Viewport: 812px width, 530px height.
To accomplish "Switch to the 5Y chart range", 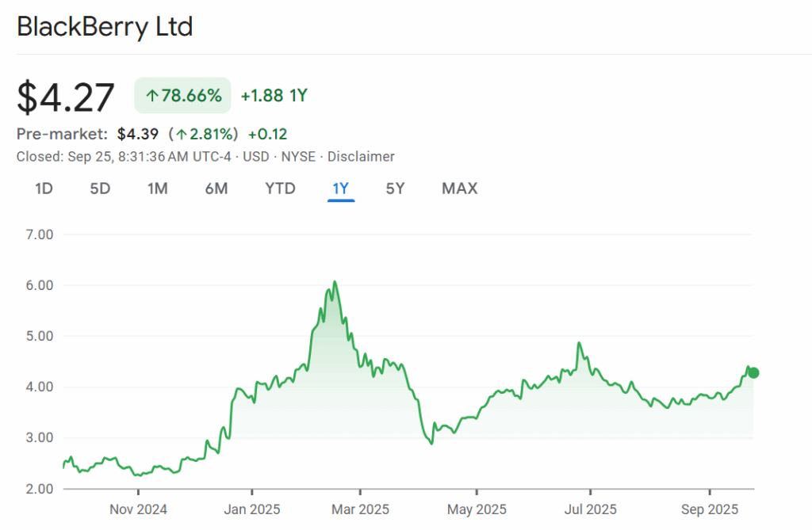I will [x=395, y=189].
